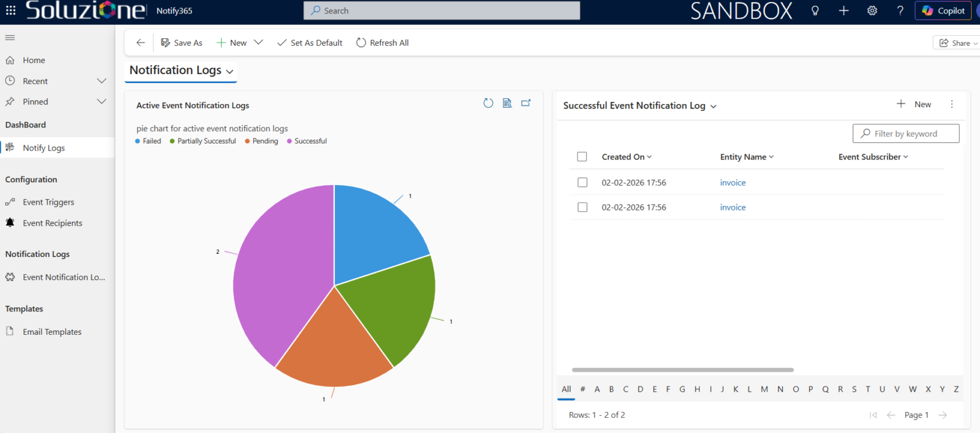Open the Created On column menu
The height and width of the screenshot is (433, 980).
point(627,157)
